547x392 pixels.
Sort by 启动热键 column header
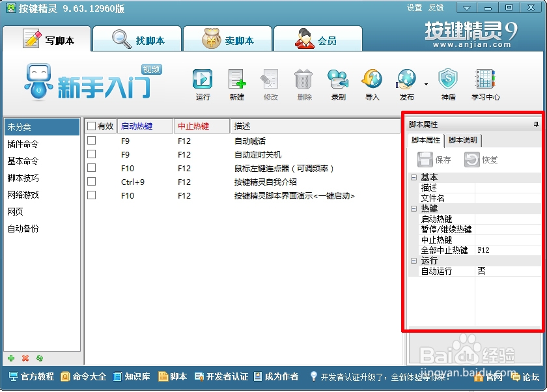click(145, 126)
